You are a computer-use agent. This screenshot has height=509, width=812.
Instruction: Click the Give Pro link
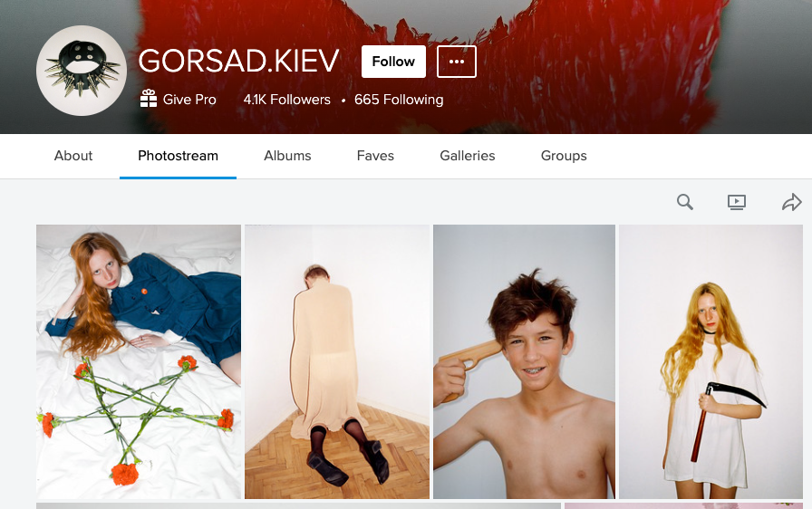click(x=189, y=100)
